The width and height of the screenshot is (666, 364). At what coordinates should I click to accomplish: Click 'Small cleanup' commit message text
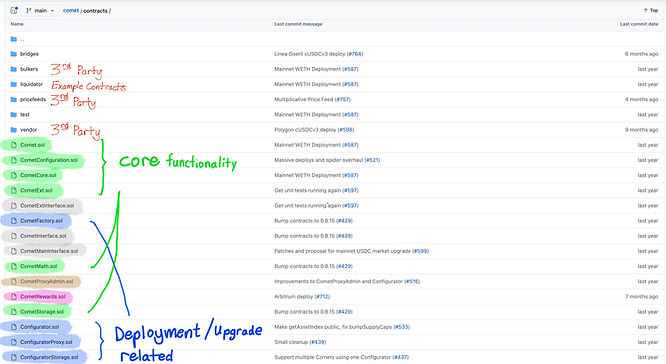[291, 342]
